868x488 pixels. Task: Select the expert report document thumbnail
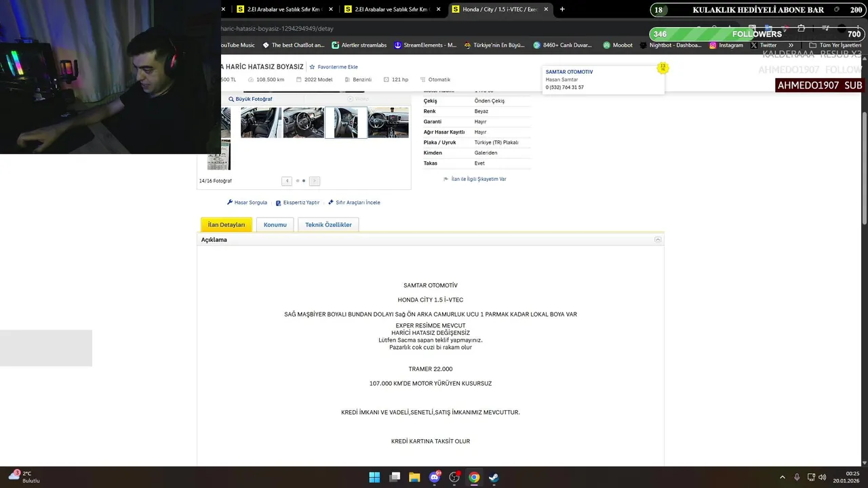click(218, 155)
